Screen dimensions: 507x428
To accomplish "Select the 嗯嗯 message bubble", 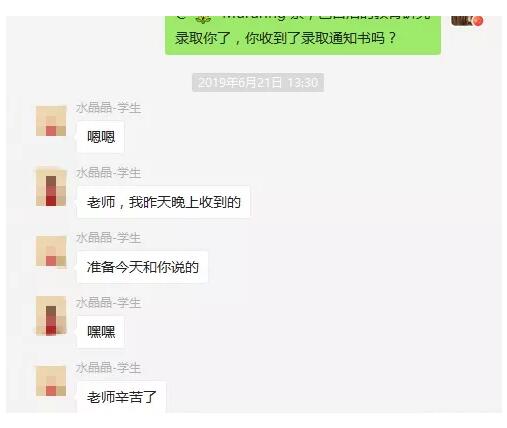I will [x=101, y=137].
